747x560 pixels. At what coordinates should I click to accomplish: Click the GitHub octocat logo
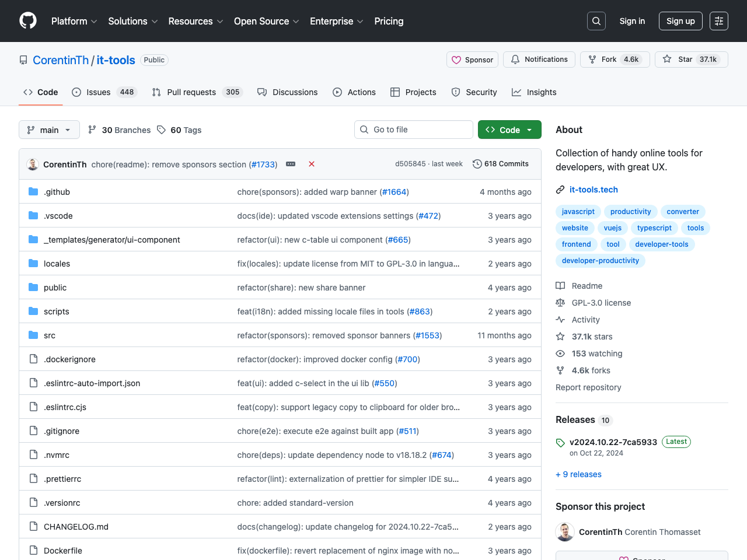(27, 21)
